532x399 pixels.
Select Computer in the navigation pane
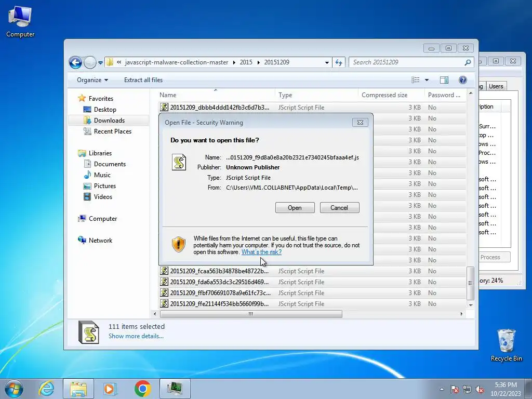click(x=102, y=219)
